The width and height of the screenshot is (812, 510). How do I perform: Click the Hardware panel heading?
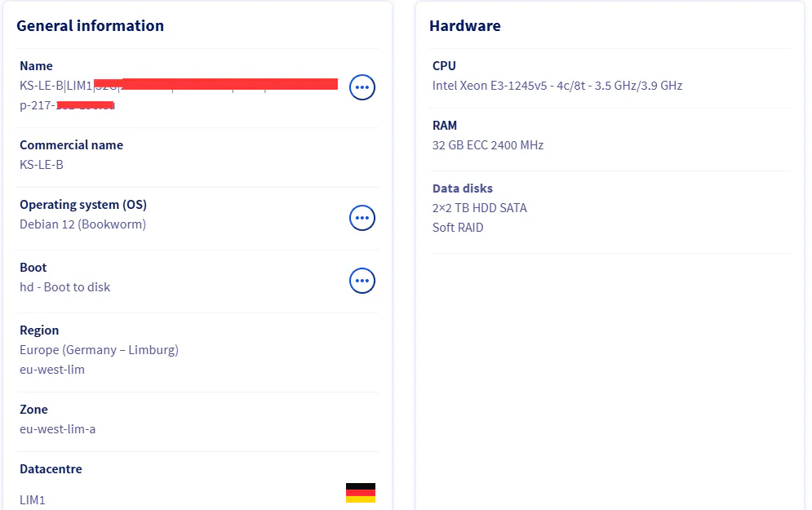465,25
